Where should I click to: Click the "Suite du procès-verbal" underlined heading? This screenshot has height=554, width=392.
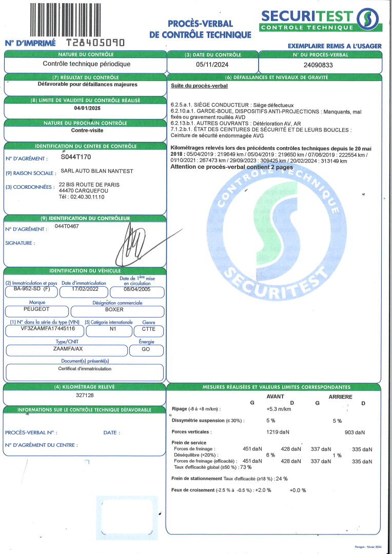pyautogui.click(x=200, y=86)
